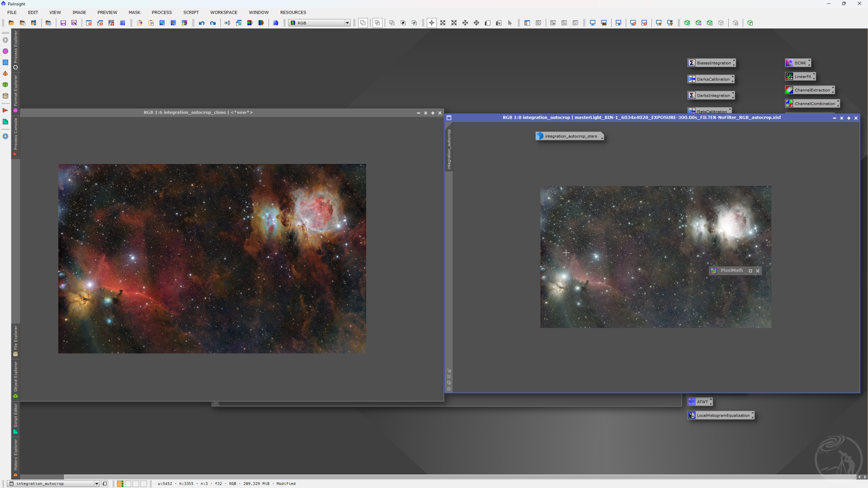This screenshot has height=488, width=868.
Task: Click the Redo arrow in the toolbar
Action: 213,23
